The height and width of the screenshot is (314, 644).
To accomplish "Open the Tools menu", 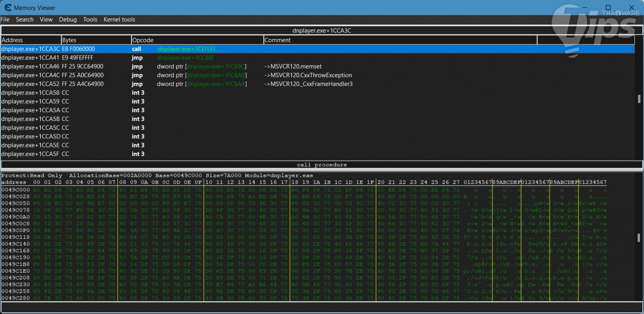I will click(90, 19).
